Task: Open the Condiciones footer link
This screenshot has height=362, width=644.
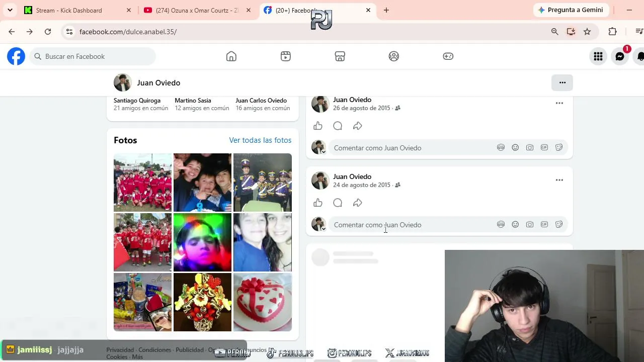Action: pos(155,350)
